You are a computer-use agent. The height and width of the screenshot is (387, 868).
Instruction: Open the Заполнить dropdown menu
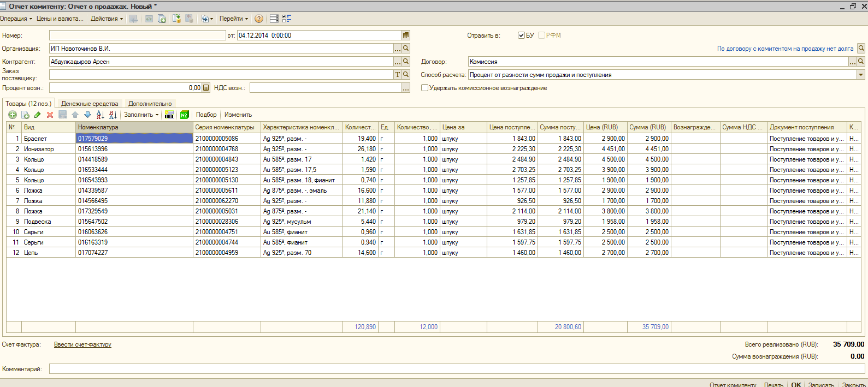point(141,115)
